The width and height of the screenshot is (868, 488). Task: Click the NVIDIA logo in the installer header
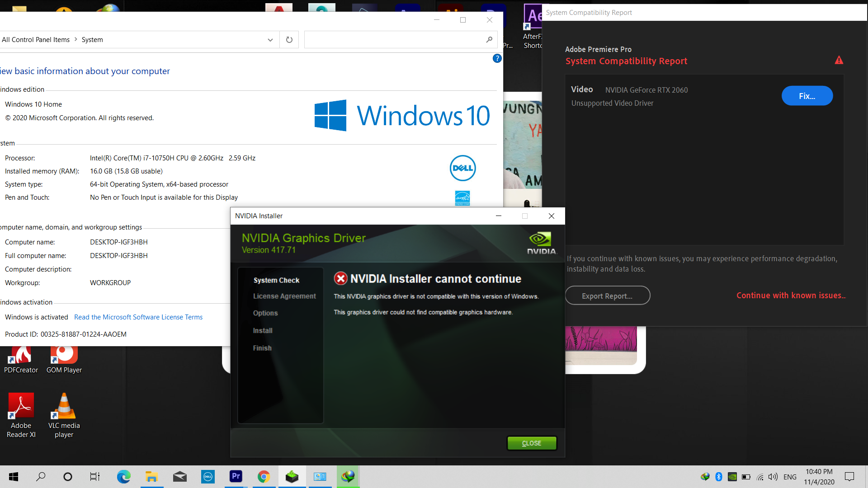(541, 243)
